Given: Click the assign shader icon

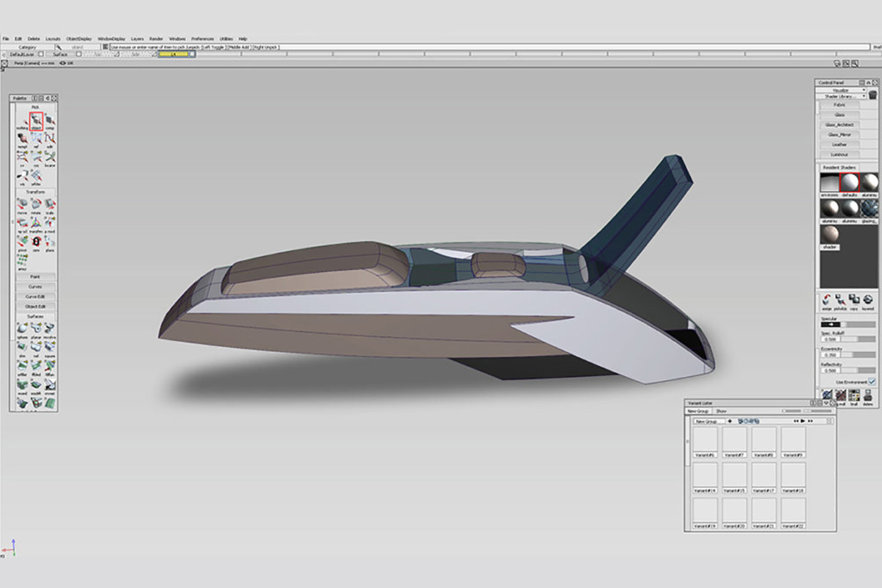Looking at the screenshot, I should [x=827, y=300].
